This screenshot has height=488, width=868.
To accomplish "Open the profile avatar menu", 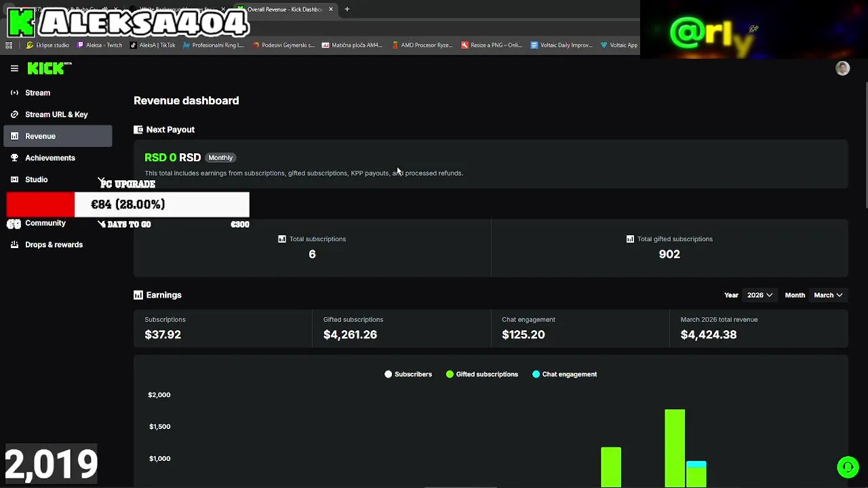I will click(842, 68).
